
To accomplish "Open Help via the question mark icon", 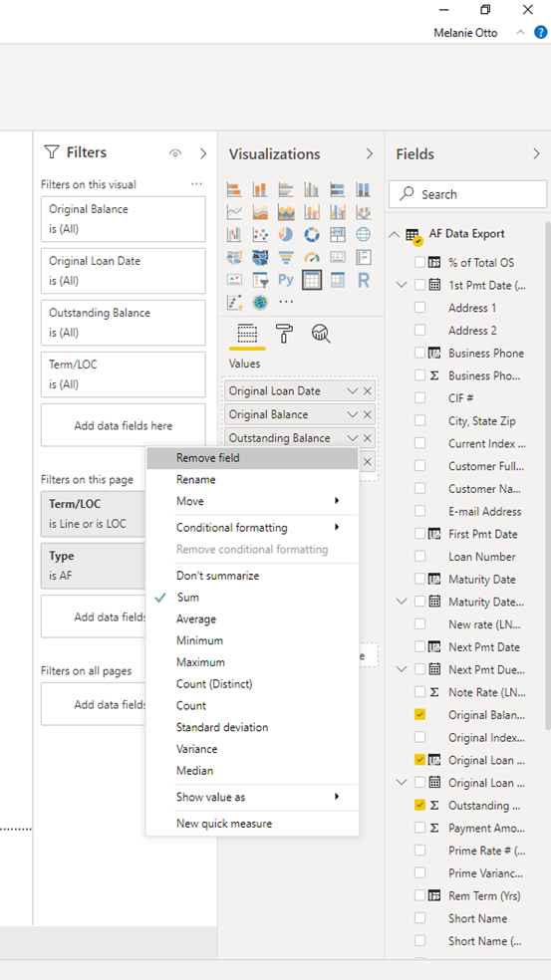I will (x=540, y=33).
